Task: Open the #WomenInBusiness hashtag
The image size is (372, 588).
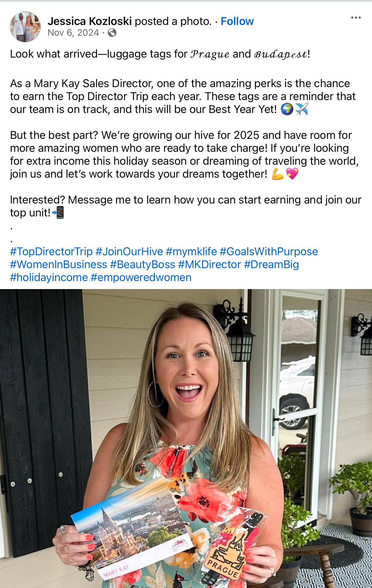Action: [59, 264]
